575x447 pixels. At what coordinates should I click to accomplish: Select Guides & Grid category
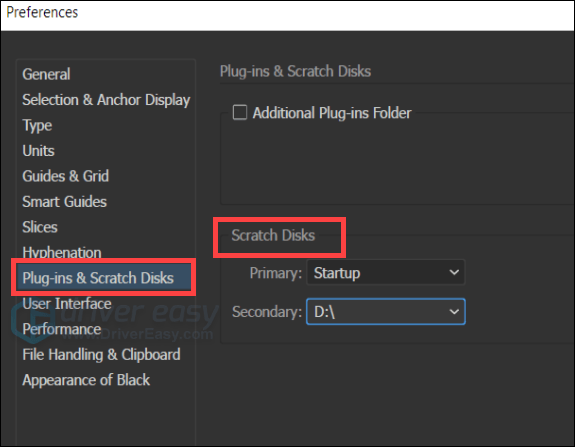[x=66, y=176]
